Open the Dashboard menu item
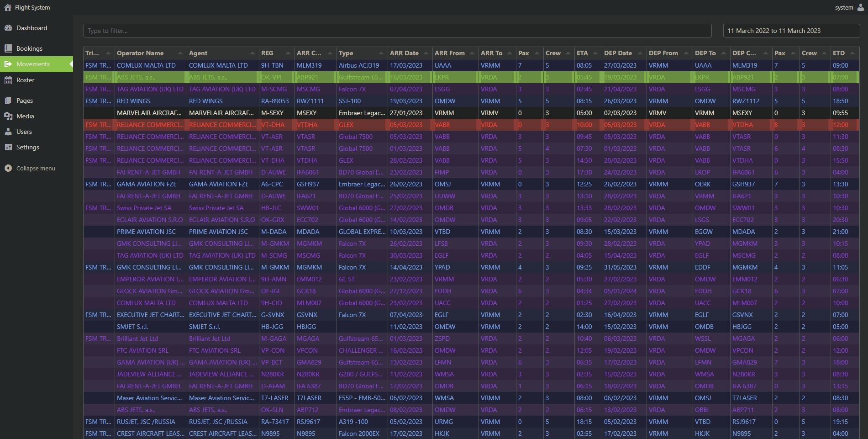The width and height of the screenshot is (868, 439). pyautogui.click(x=37, y=28)
